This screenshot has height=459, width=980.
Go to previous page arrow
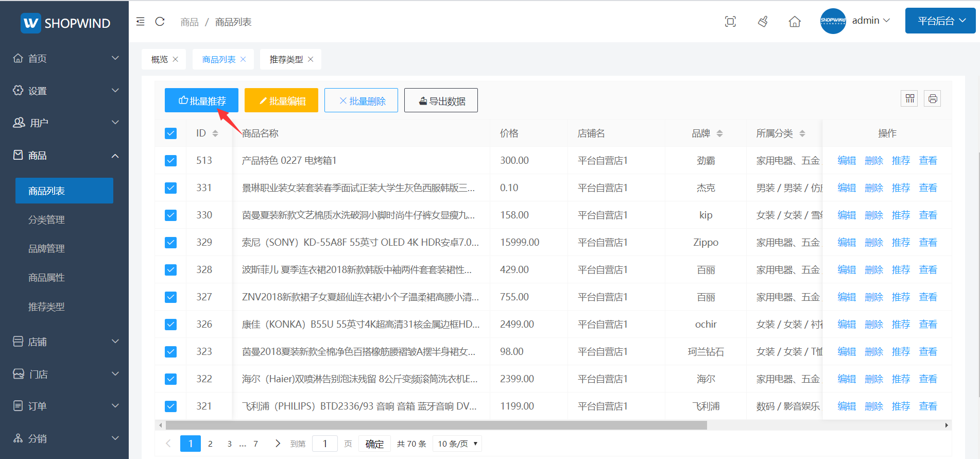tap(168, 444)
